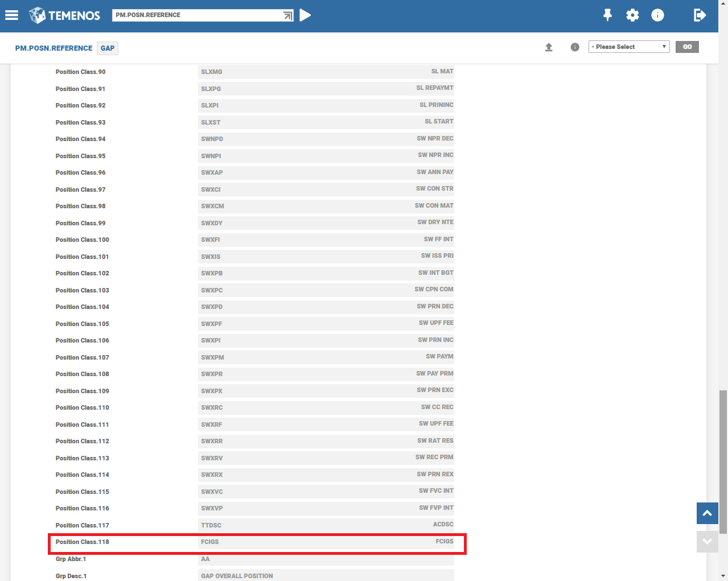Screen dimensions: 728x581
Task: Click the Temenos logo
Action: click(x=64, y=15)
